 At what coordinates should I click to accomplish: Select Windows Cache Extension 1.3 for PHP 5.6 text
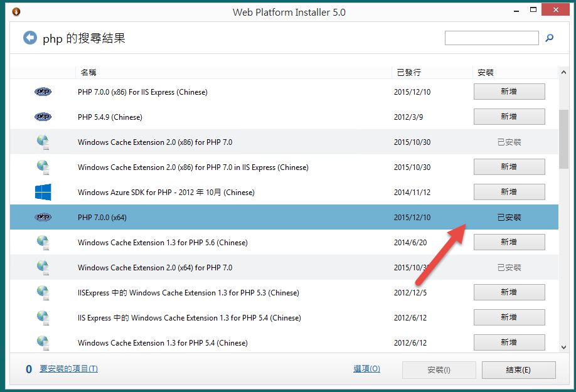click(163, 243)
